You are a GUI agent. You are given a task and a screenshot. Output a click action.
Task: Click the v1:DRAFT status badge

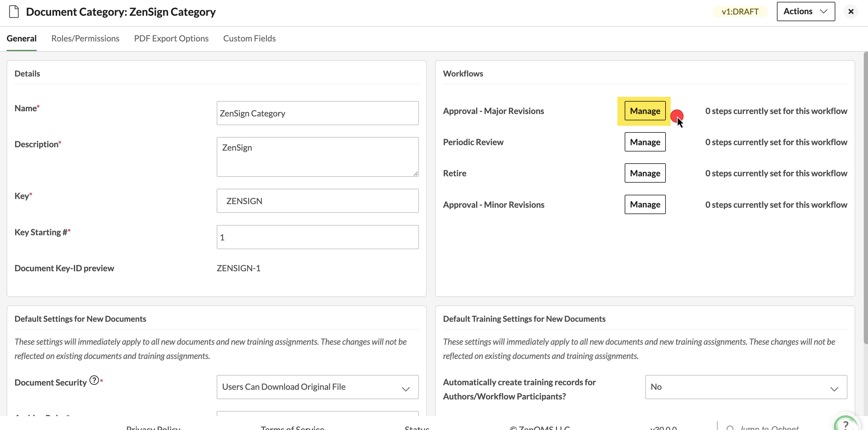(740, 12)
